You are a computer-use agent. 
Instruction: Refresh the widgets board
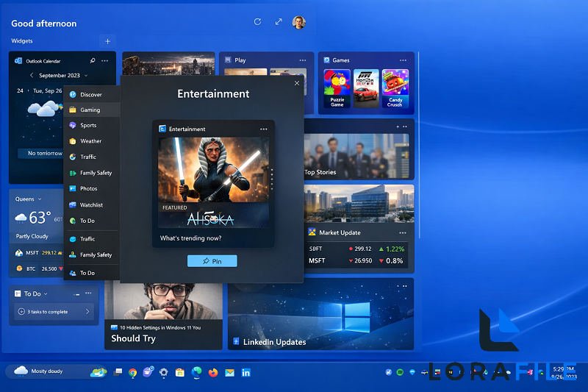click(x=257, y=22)
